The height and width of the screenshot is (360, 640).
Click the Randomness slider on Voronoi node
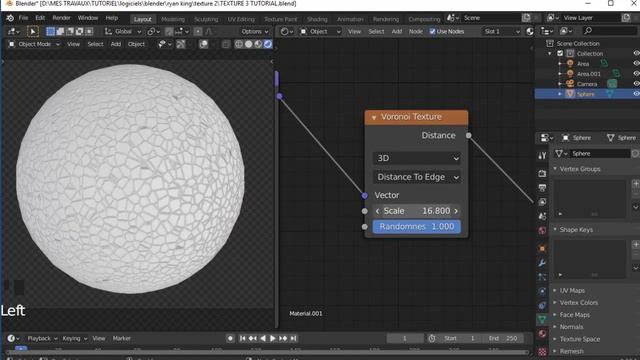click(417, 227)
